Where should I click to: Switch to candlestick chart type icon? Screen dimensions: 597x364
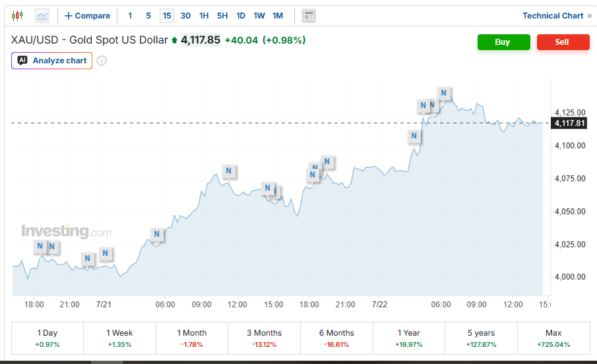click(x=17, y=16)
